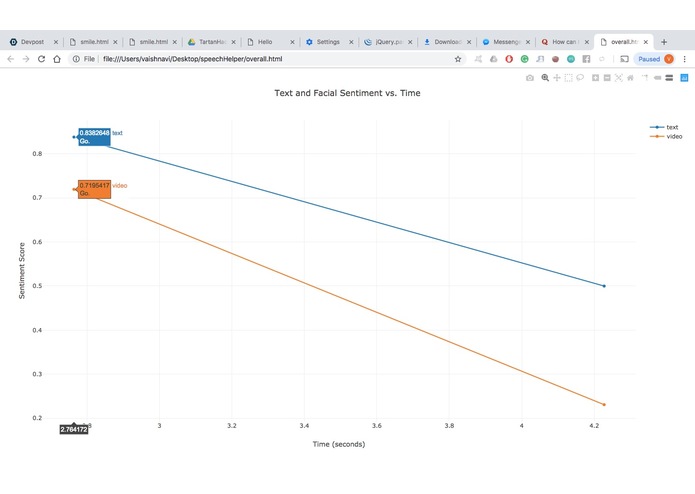Click the chart title 'Text and Facial Sentiment vs. Time'
695x494 pixels.
click(347, 93)
